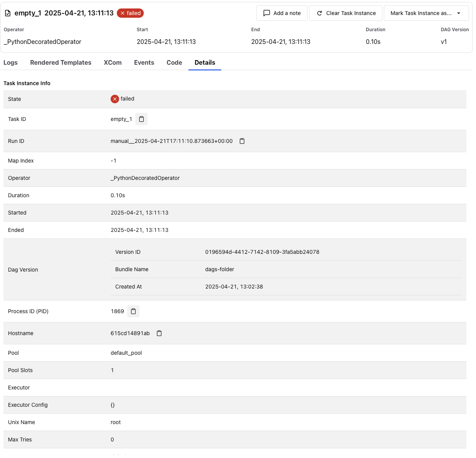Image resolution: width=476 pixels, height=458 pixels.
Task: Show the Code tab
Action: [x=174, y=62]
